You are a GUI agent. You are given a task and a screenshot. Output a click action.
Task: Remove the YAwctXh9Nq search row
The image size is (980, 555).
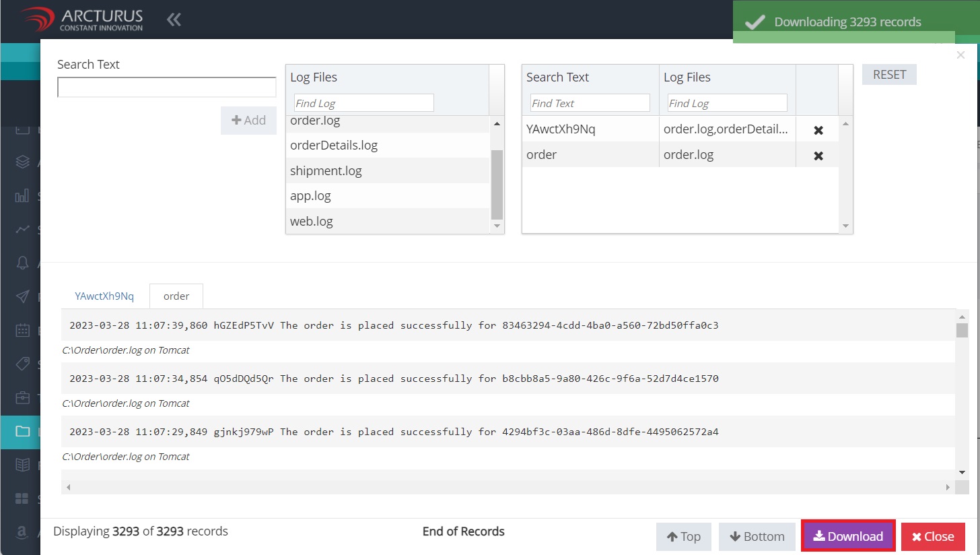click(x=818, y=130)
